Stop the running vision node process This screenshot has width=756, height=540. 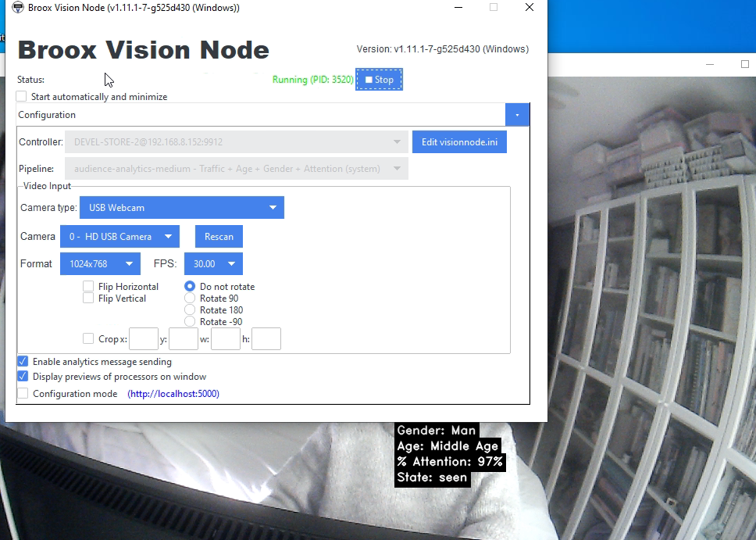click(379, 80)
